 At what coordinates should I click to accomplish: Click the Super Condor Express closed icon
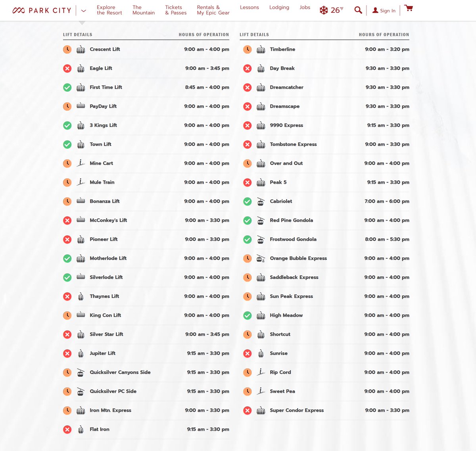[248, 411]
